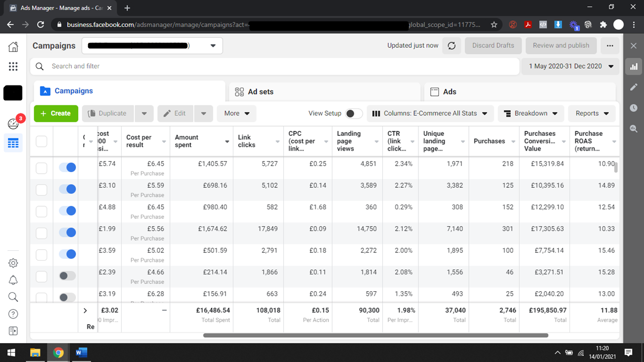
Task: Sort by the Purchases column header
Action: coord(494,141)
